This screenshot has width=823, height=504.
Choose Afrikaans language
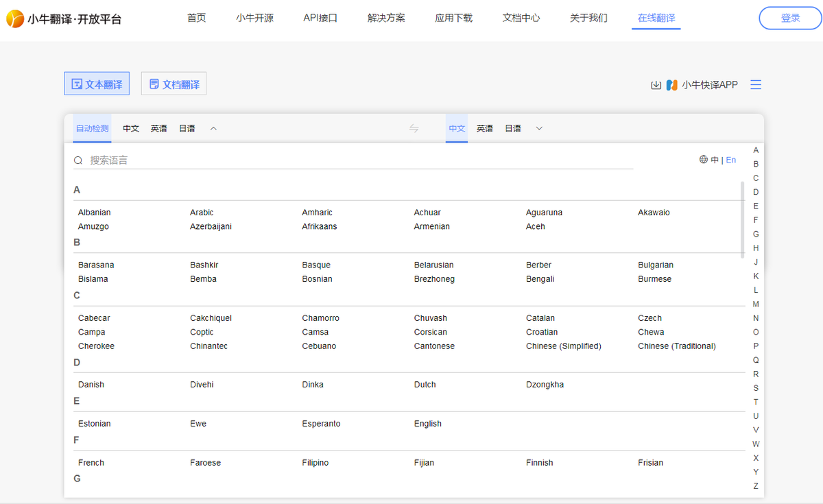[320, 226]
